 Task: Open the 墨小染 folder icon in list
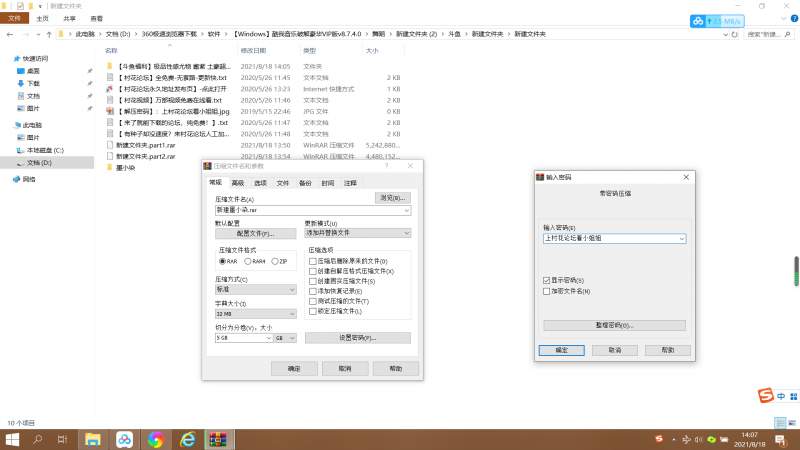[x=110, y=167]
